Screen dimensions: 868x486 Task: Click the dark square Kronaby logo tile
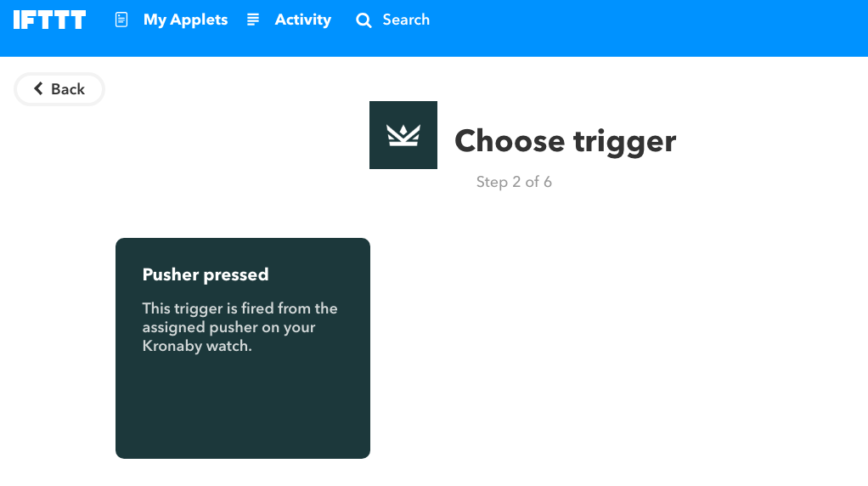403,135
